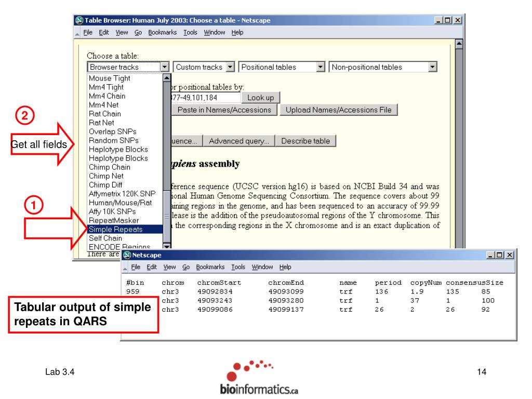532x399 pixels.
Task: Open Edit menu in Table Browser window
Action: tap(104, 33)
